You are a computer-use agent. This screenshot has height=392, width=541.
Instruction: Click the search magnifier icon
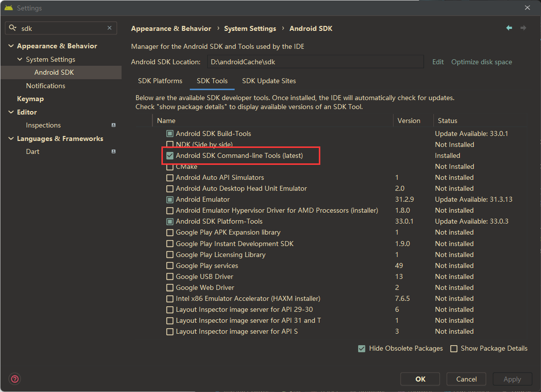[13, 28]
